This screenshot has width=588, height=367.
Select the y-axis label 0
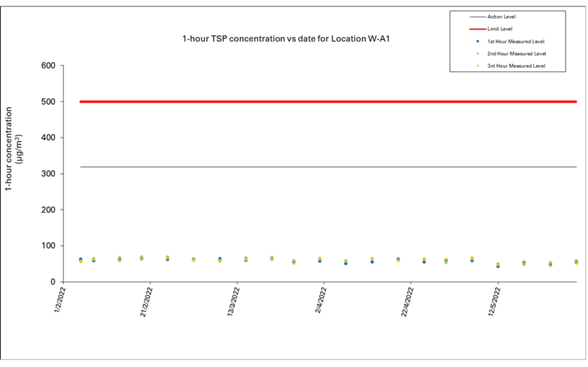(53, 282)
